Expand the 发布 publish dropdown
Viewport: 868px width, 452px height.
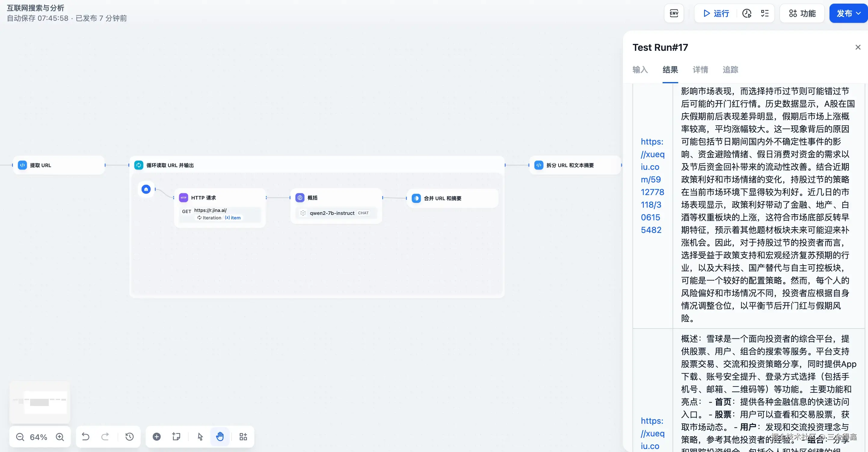coord(848,14)
